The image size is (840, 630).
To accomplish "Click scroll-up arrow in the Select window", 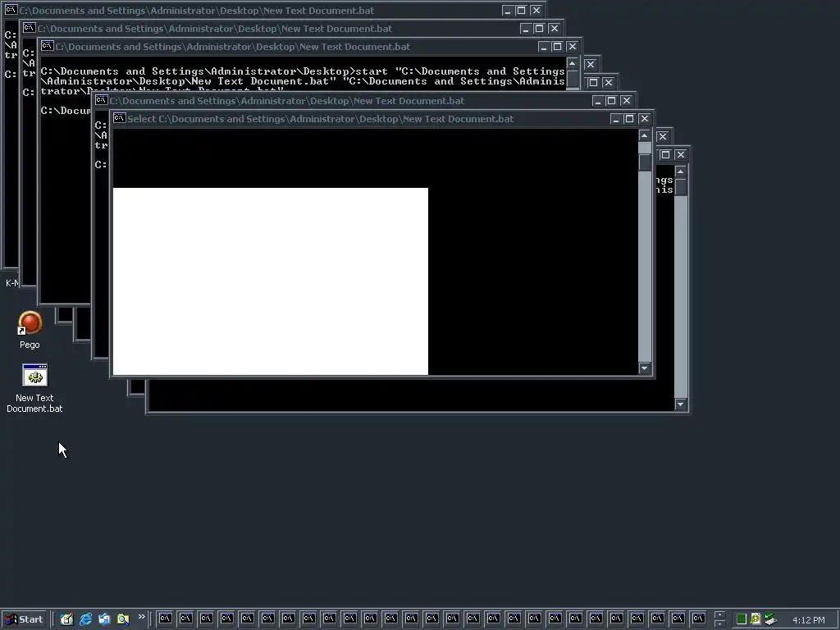I will pos(645,135).
